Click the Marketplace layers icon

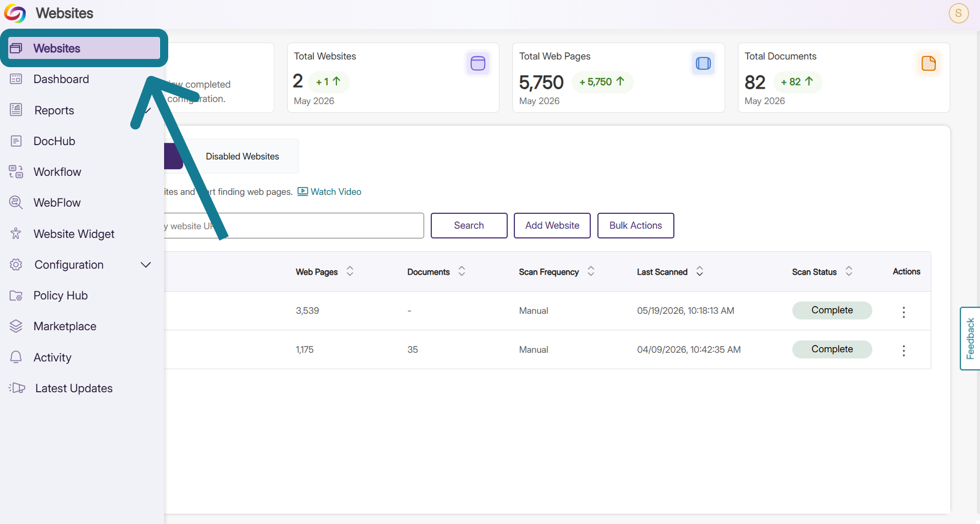point(16,326)
